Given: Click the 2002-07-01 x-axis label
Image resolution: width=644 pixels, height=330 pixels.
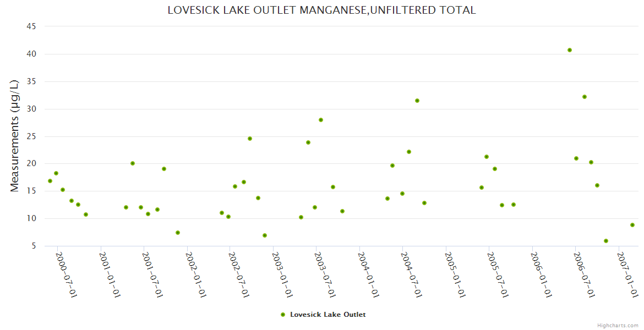Looking at the screenshot, I should [x=239, y=274].
